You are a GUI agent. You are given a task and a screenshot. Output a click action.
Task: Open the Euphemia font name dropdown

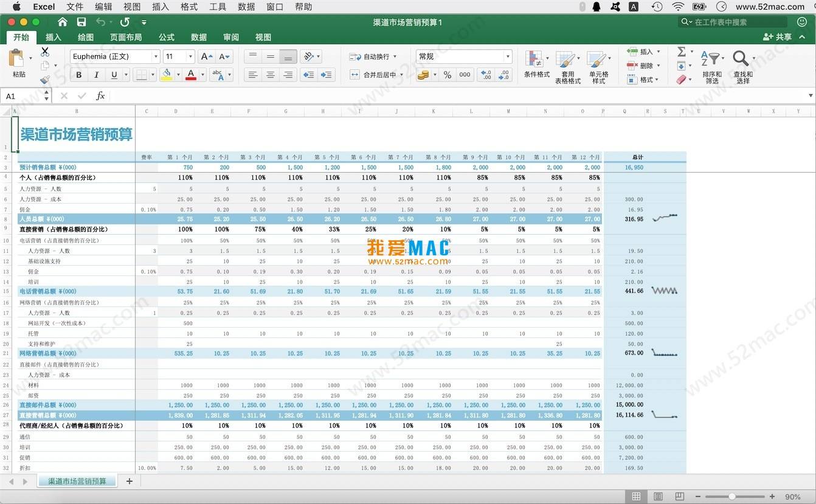(156, 57)
